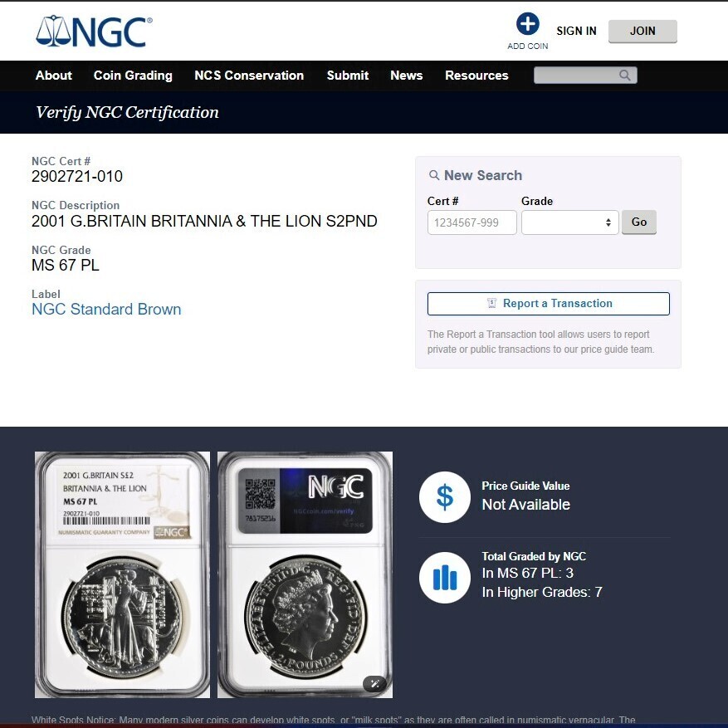
Task: Click the In Higher Grades: 7 text
Action: (x=542, y=593)
